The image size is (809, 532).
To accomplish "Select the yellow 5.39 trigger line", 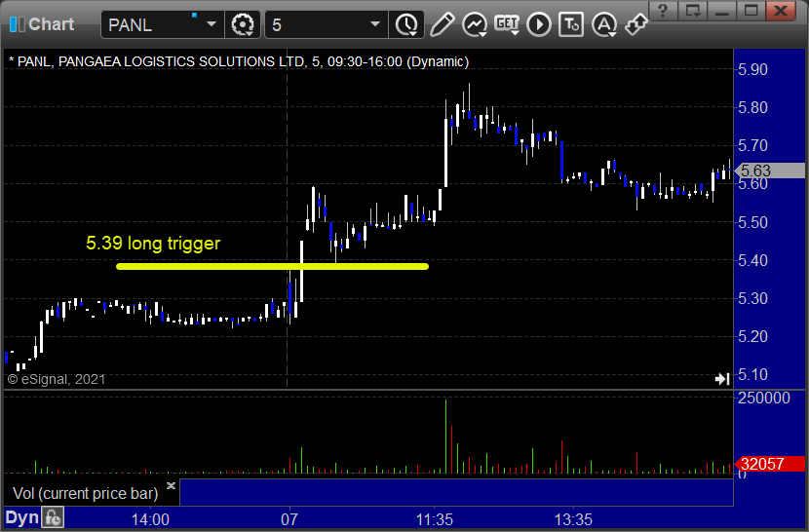I will click(272, 266).
